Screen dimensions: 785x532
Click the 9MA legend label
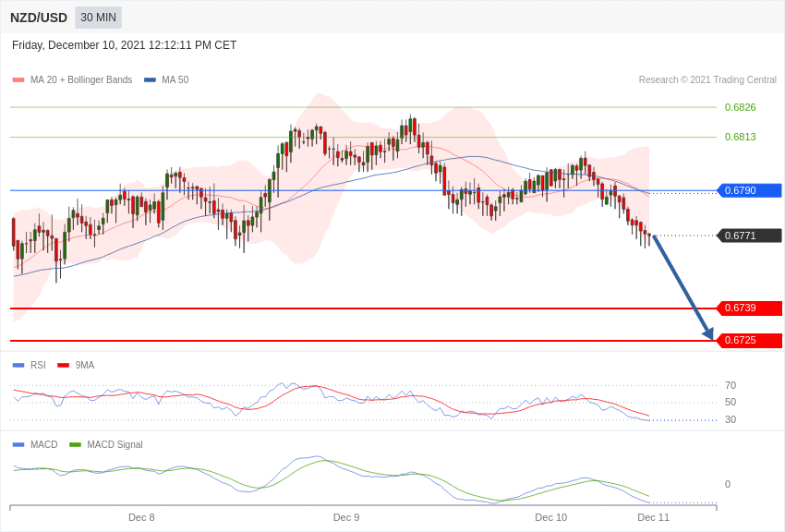[x=85, y=366]
